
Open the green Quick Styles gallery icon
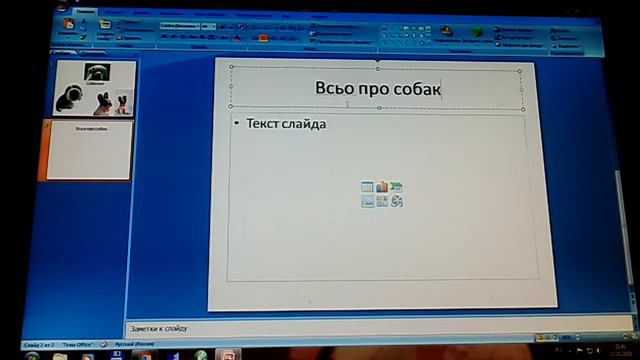477,33
